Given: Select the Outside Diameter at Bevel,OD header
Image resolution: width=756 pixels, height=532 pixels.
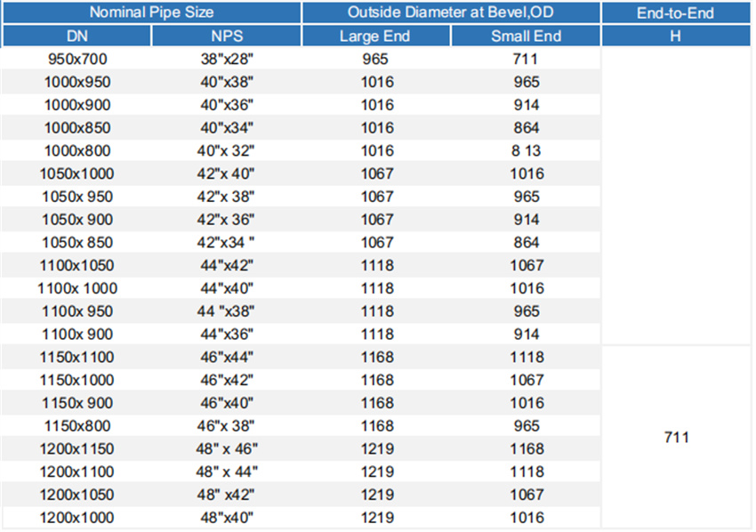Looking at the screenshot, I should pyautogui.click(x=451, y=13).
